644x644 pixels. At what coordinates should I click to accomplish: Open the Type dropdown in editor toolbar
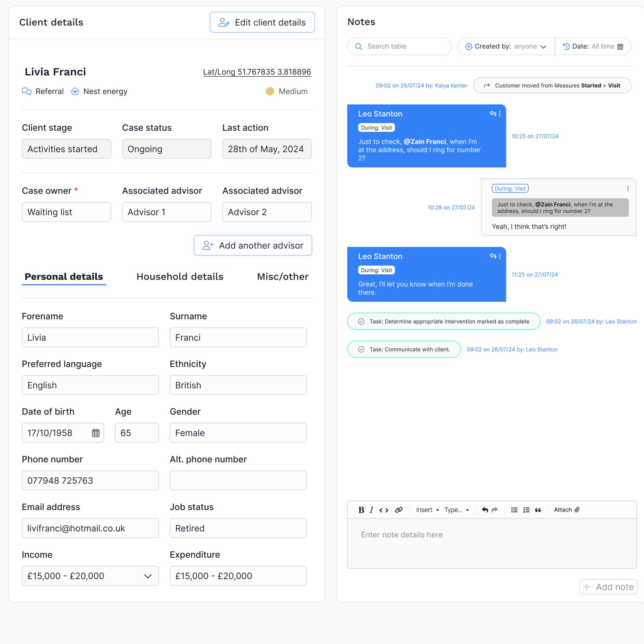tap(456, 509)
